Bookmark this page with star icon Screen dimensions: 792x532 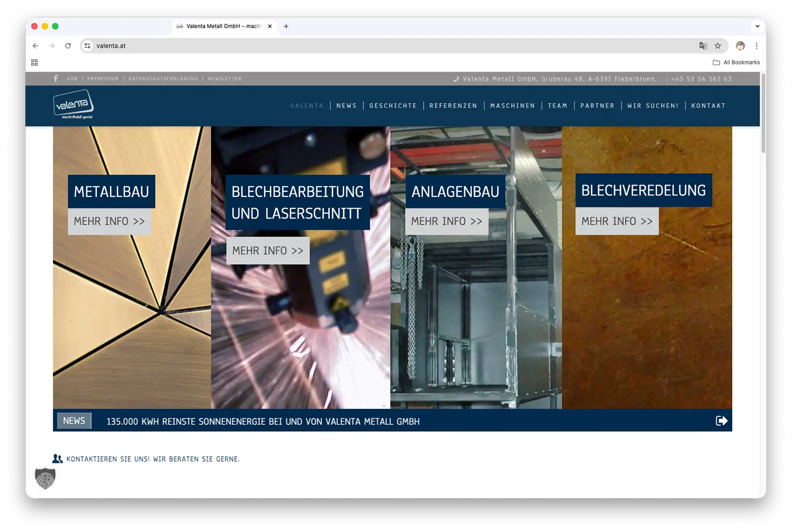717,46
